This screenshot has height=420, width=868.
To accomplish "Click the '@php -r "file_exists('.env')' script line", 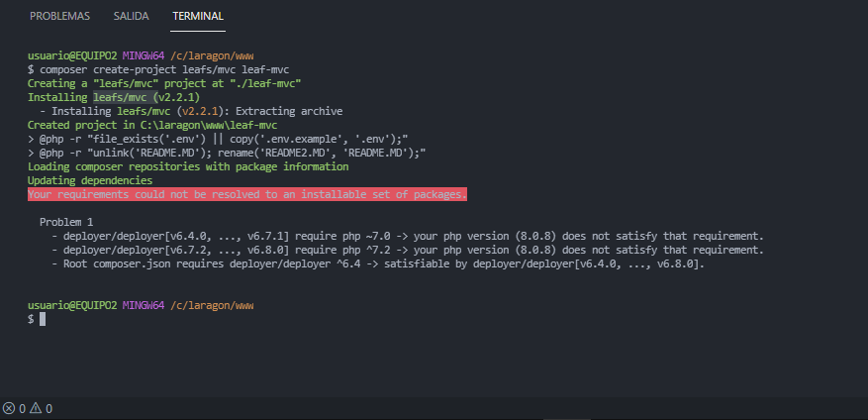I will pos(218,139).
